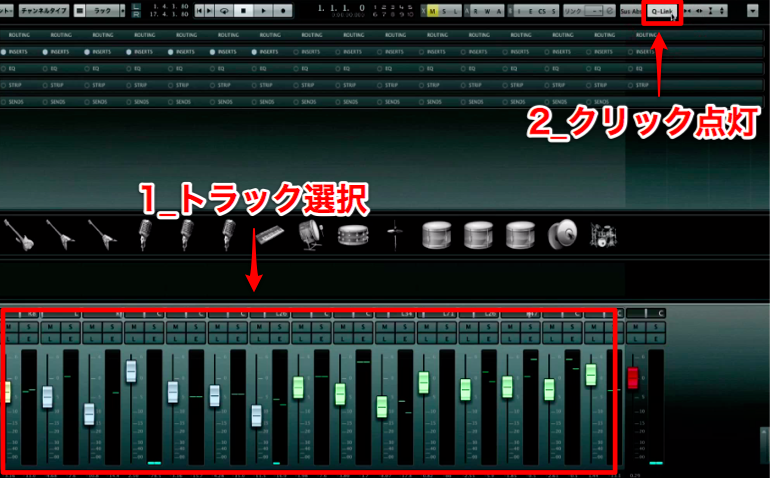The height and width of the screenshot is (478, 770).
Task: Click the reduce rack height zoom icon
Action: pyautogui.click(x=710, y=11)
